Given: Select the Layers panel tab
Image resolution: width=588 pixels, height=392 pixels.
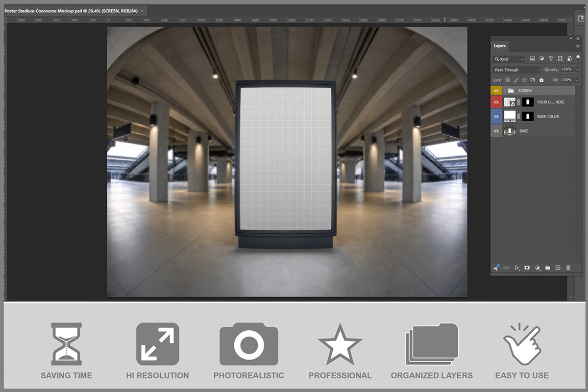Looking at the screenshot, I should pos(500,46).
